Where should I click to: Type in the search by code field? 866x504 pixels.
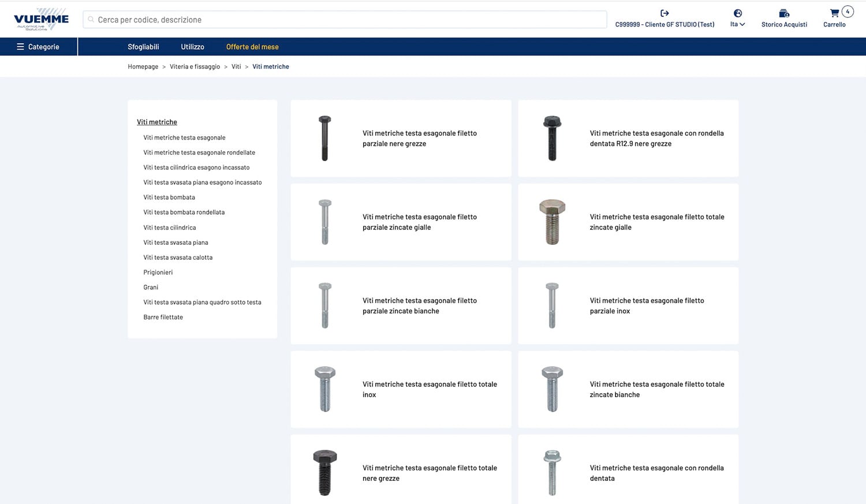pos(346,20)
